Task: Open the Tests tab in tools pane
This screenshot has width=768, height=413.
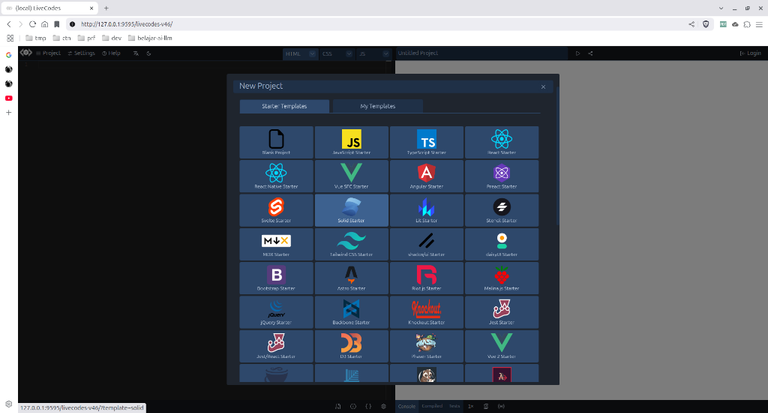Action: click(x=455, y=406)
